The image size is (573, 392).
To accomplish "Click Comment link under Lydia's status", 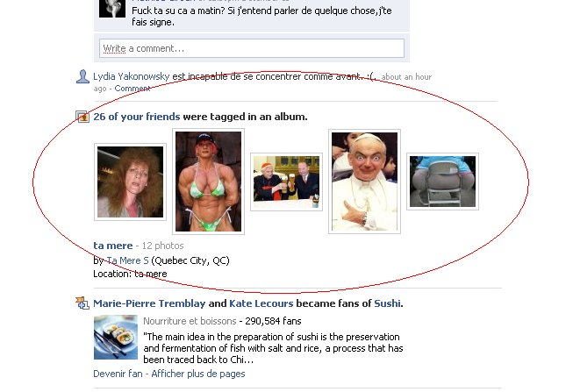I will 133,89.
